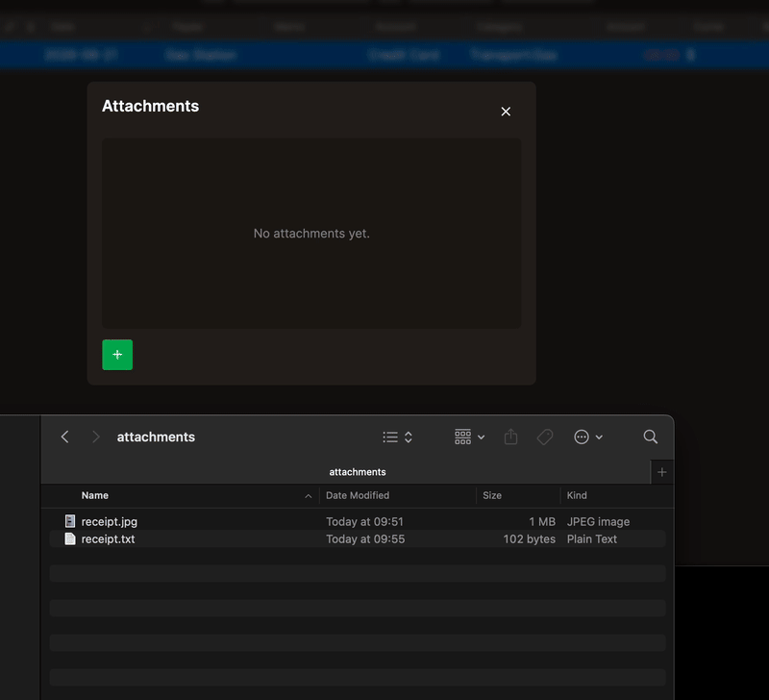Go back in Finder
Image resolution: width=769 pixels, height=700 pixels.
pyautogui.click(x=64, y=437)
